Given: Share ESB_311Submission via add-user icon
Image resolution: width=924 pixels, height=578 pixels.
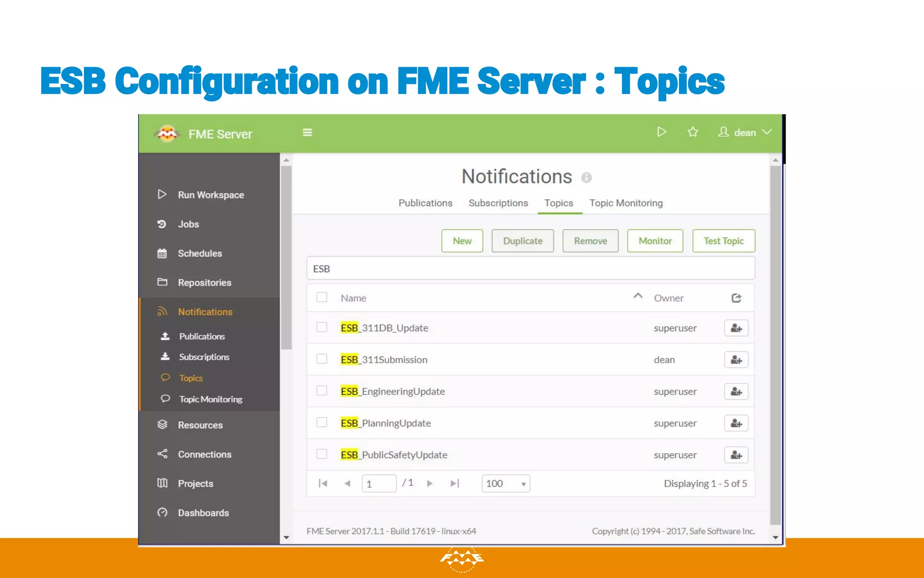Looking at the screenshot, I should (736, 360).
